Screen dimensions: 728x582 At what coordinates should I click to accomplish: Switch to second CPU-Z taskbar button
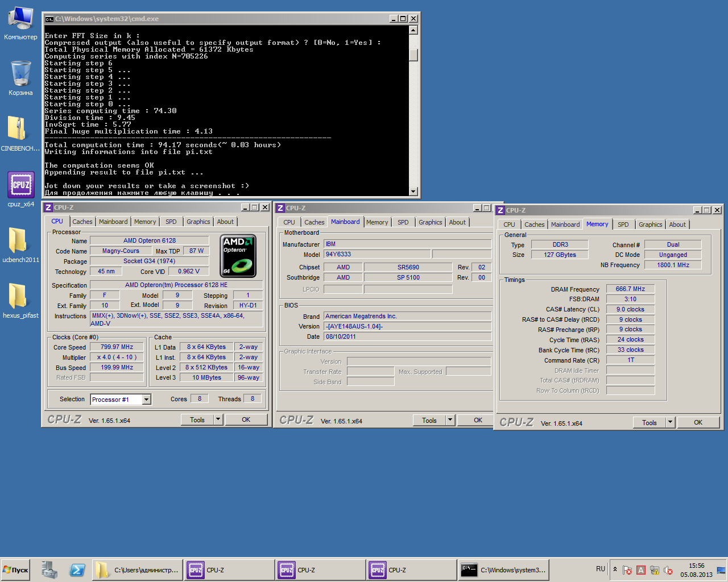321,570
